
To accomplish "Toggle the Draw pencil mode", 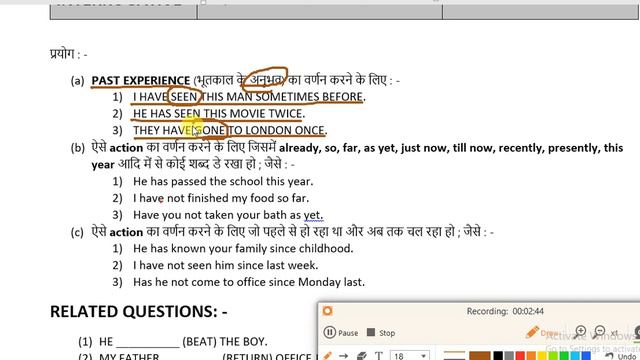I will click(542, 333).
